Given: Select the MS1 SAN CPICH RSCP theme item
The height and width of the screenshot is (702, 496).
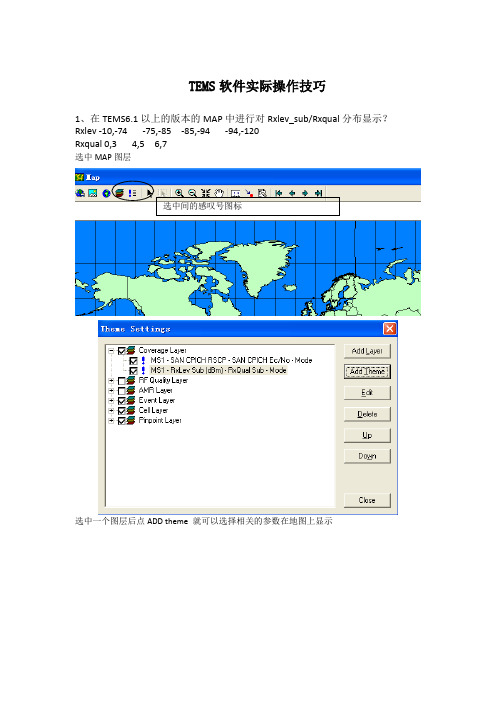Looking at the screenshot, I should (231, 360).
